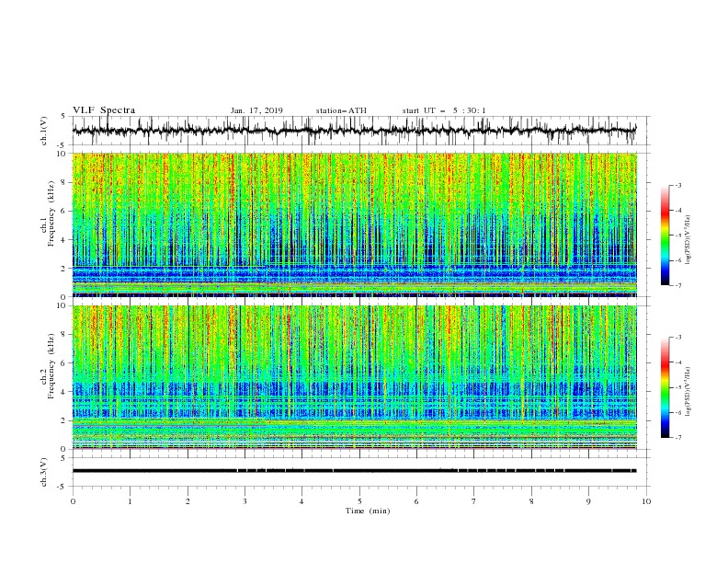Click the 'station=ATH' label
The image size is (728, 563).
pyautogui.click(x=341, y=110)
